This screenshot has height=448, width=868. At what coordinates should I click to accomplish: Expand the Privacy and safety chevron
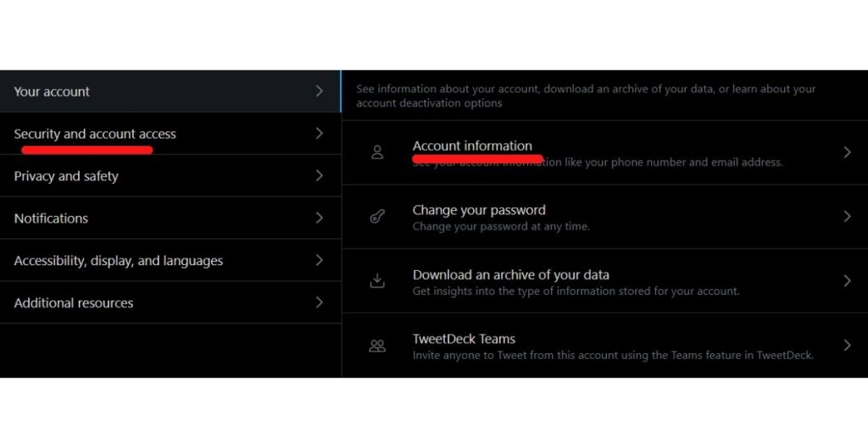pos(319,175)
